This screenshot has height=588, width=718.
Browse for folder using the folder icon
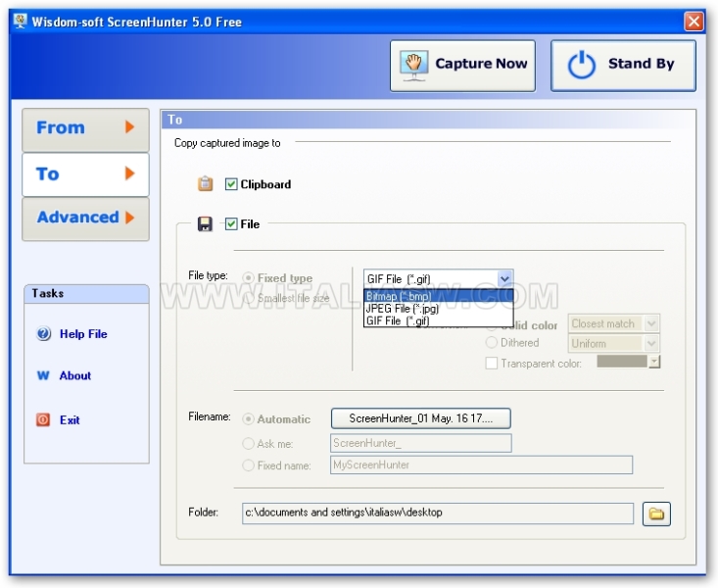tap(656, 514)
